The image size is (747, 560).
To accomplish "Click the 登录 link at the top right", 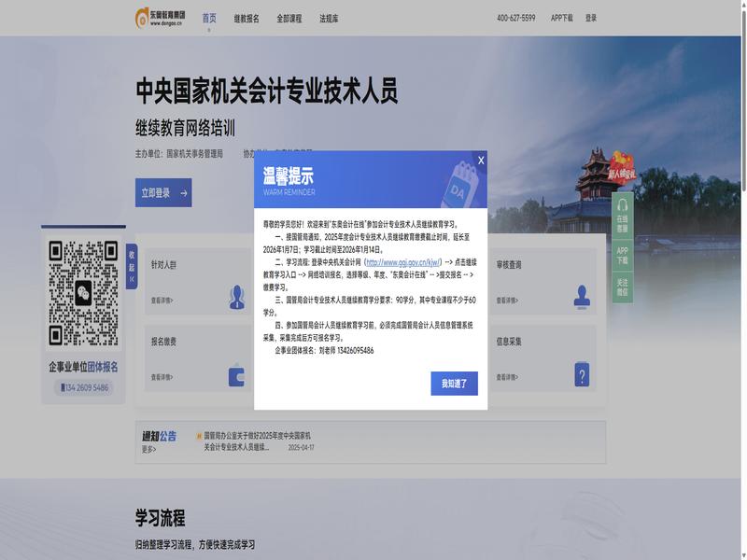I will 591,18.
